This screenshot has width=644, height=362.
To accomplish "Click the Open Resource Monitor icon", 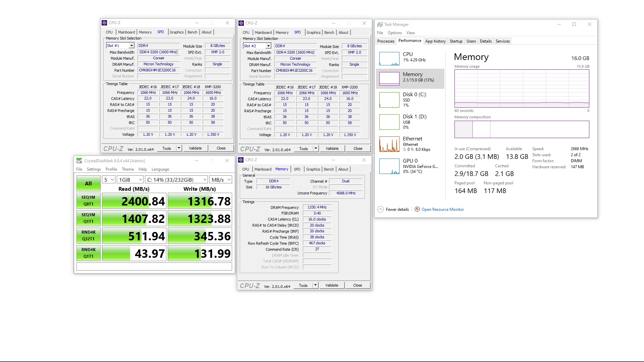I will (417, 209).
